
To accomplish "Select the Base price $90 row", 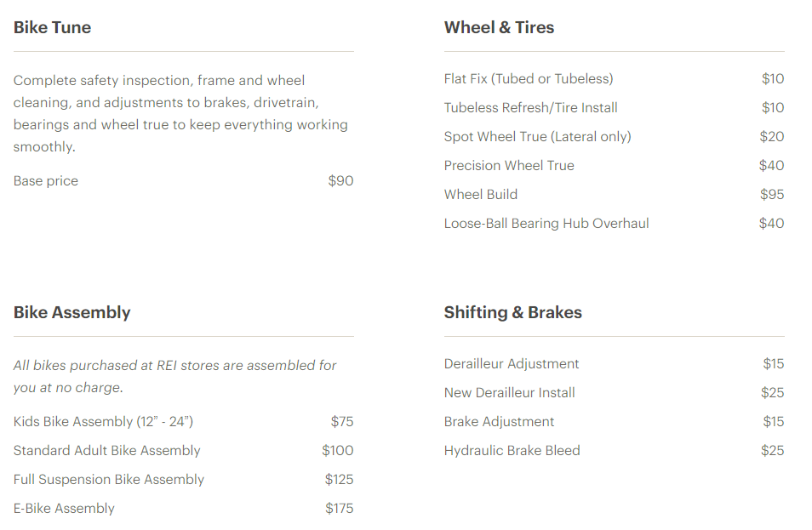I will pyautogui.click(x=46, y=180).
